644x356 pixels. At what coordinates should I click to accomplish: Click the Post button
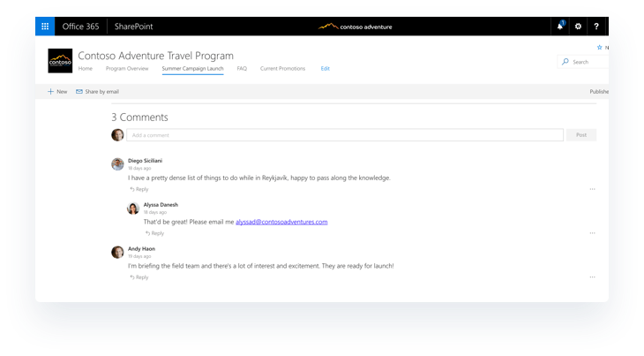point(581,135)
